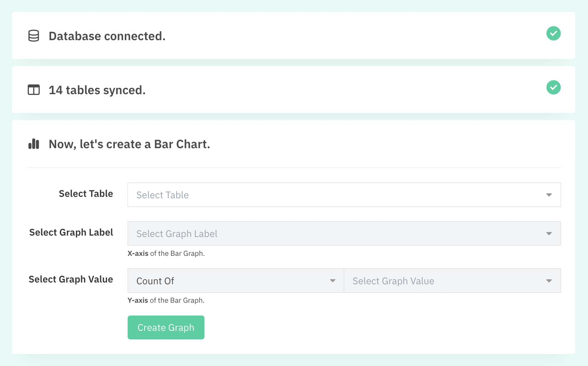Click the 'Select Graph Value' field label
Viewport: 588px width, 366px height.
71,279
